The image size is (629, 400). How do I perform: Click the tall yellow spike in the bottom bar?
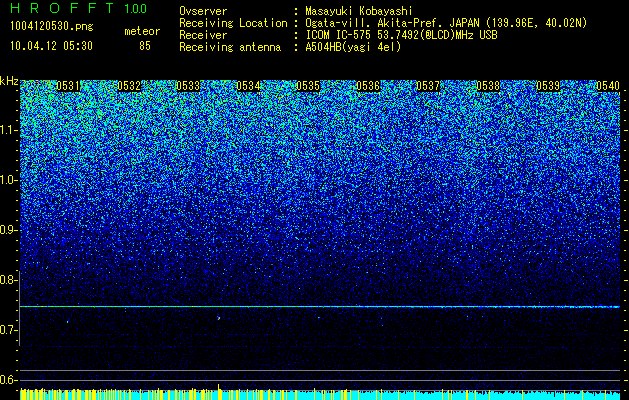click(x=219, y=391)
